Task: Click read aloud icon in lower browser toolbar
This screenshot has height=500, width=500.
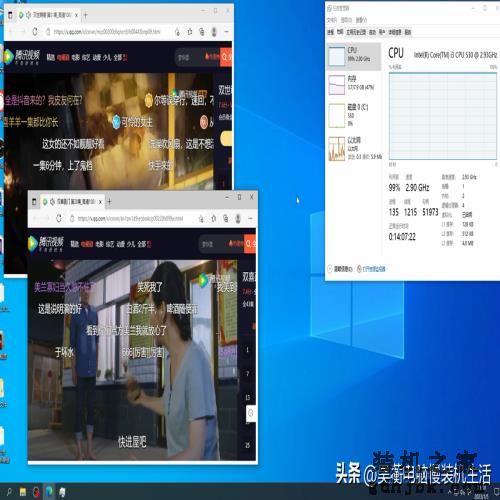Action: (x=201, y=219)
